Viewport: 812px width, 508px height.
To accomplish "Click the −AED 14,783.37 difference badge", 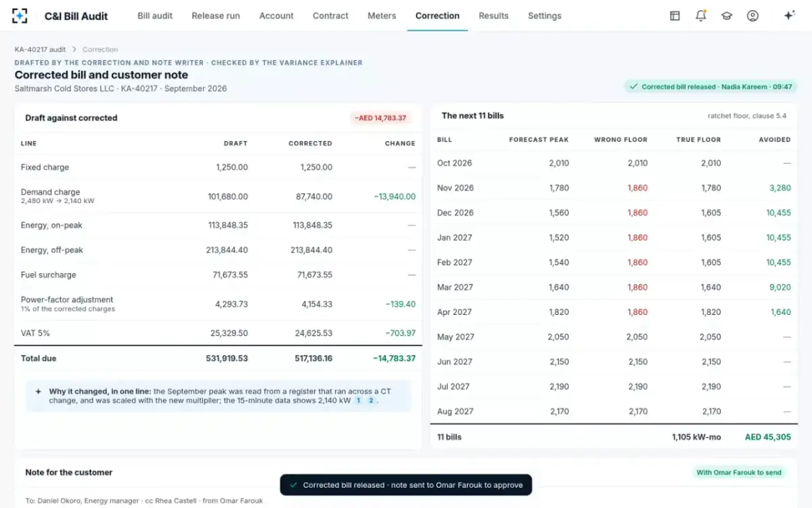I will (x=381, y=118).
